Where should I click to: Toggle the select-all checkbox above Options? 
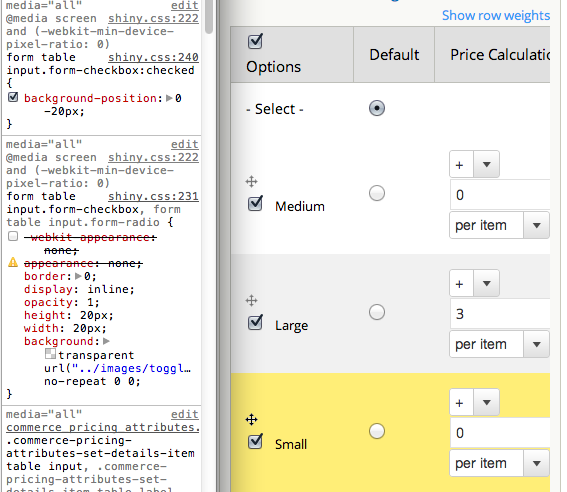point(255,41)
